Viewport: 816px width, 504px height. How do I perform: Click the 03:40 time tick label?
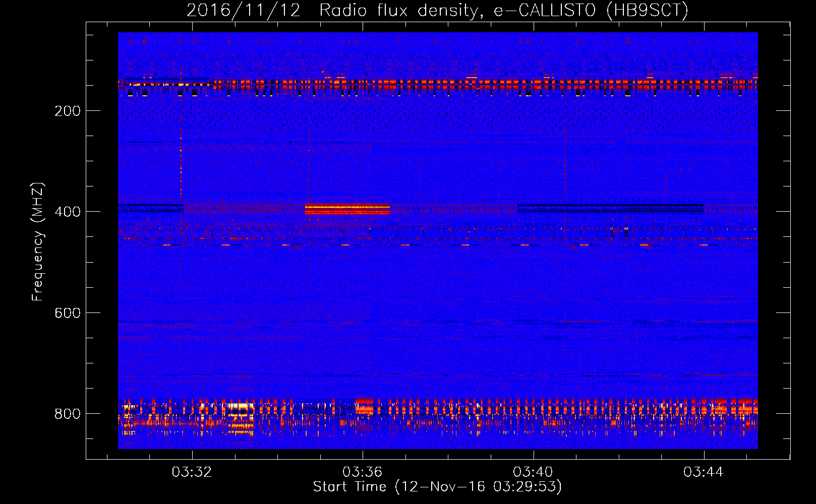pyautogui.click(x=533, y=472)
